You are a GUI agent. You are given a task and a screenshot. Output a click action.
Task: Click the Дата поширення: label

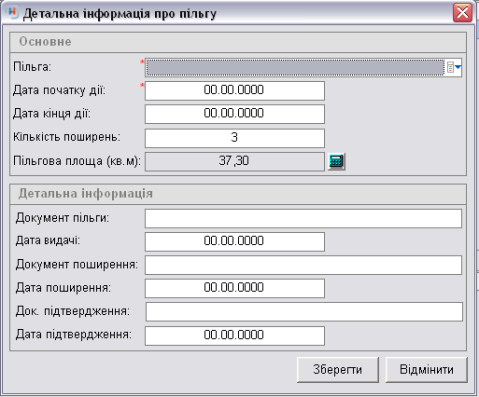click(63, 288)
